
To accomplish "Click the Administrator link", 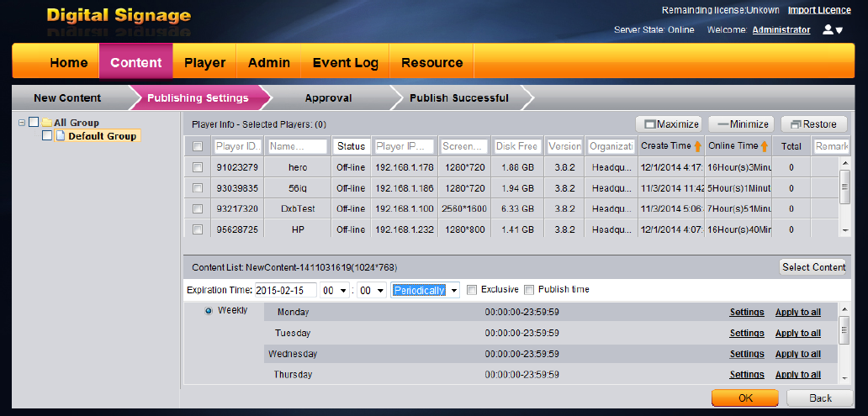I will [x=781, y=30].
